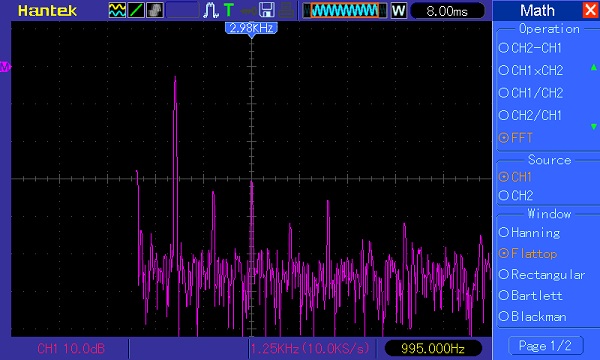This screenshot has height=360, width=600.
Task: Click the empty status box in toolbar
Action: 182,10
